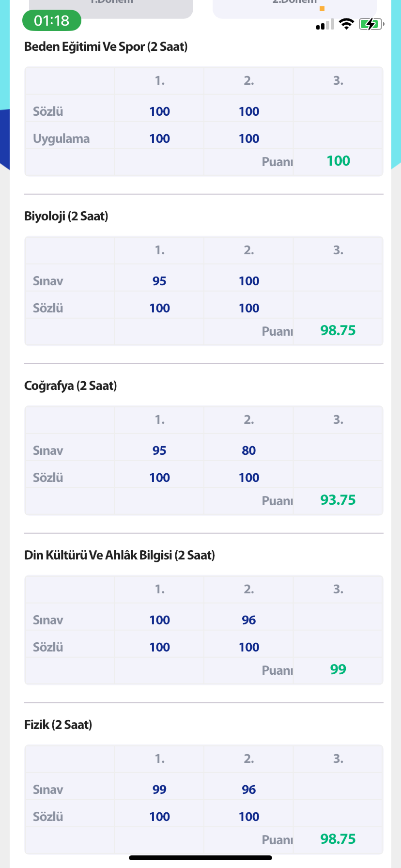Viewport: 401px width, 868px height.
Task: Tap the home indicator bar at bottom
Action: (200, 858)
